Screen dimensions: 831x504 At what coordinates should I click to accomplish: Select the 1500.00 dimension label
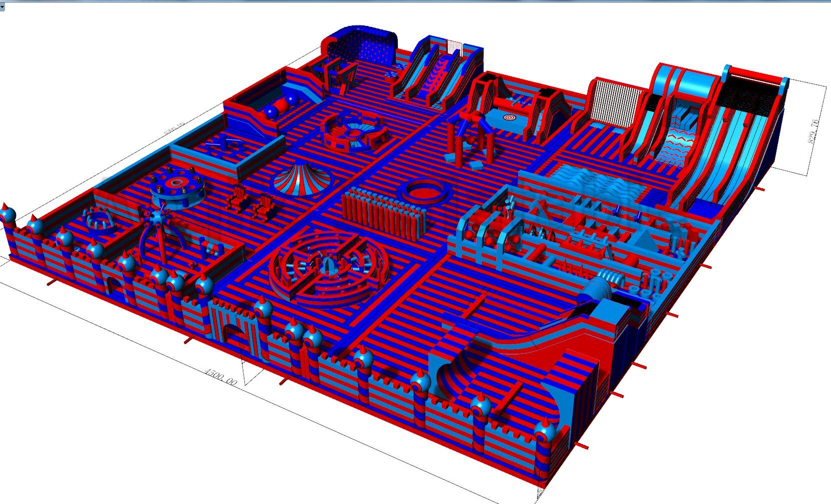point(220,378)
